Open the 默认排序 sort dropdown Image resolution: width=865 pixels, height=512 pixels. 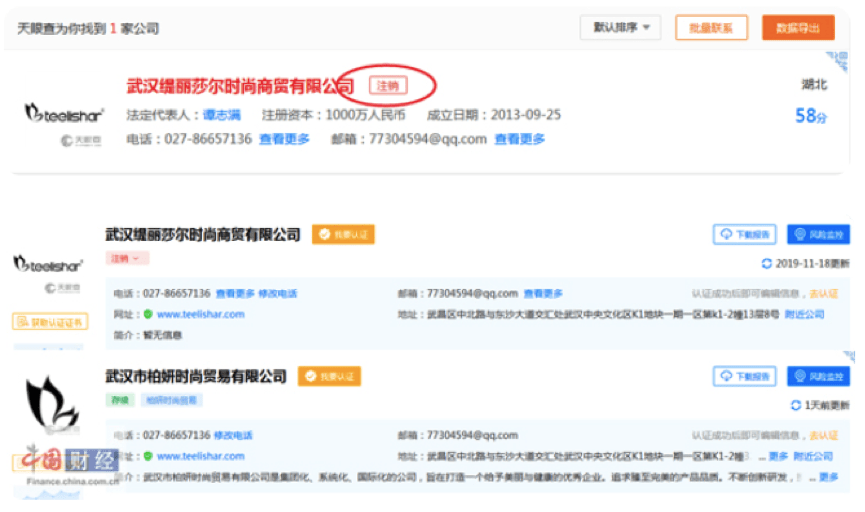tap(621, 28)
